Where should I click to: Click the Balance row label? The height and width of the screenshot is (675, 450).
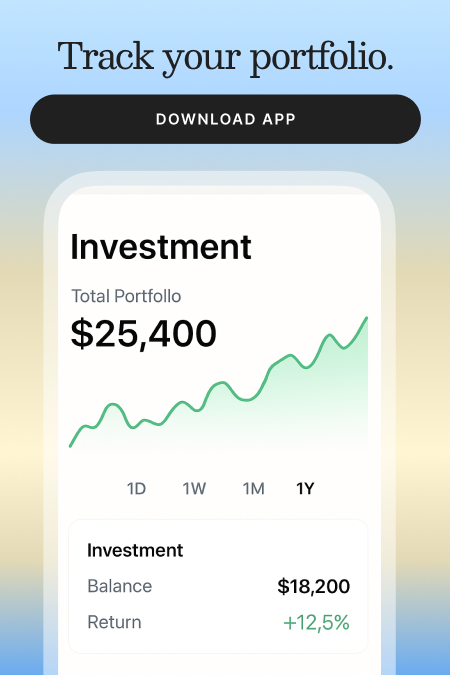click(120, 586)
